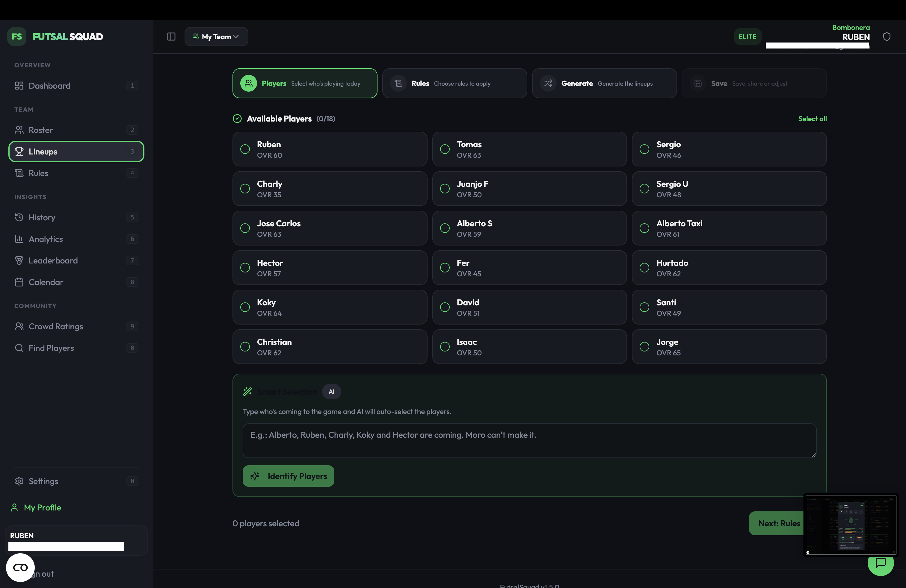Click the page preview thumbnail
906x588 pixels.
pyautogui.click(x=851, y=525)
